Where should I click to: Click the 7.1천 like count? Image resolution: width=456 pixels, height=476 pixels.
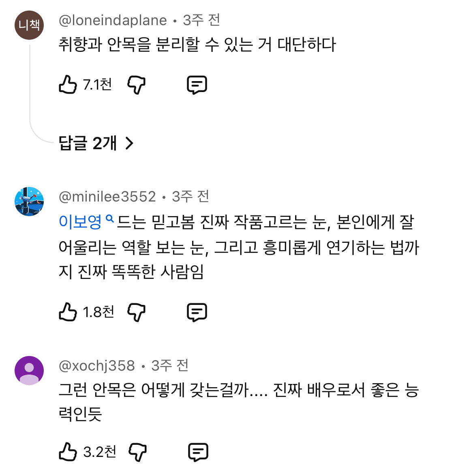coord(97,85)
